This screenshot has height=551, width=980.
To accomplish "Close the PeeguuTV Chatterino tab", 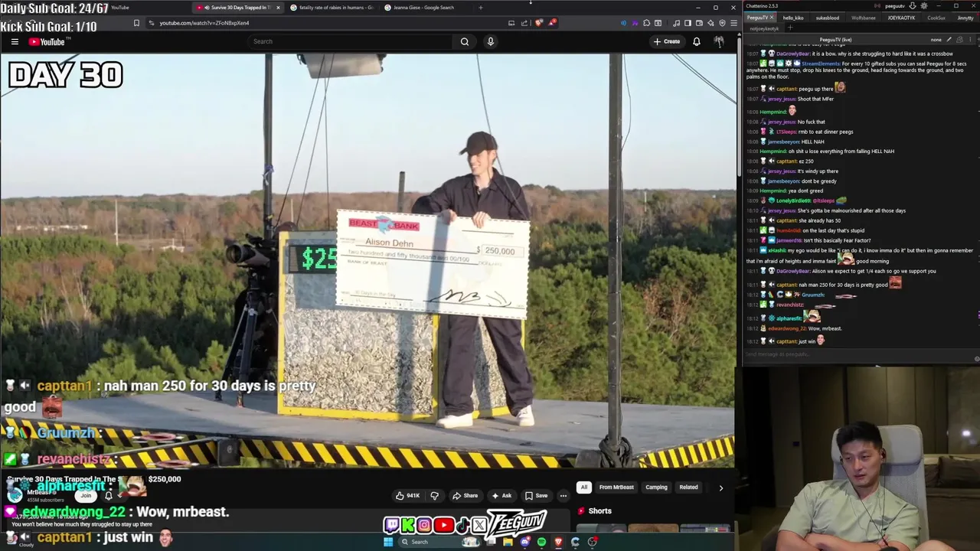I will pyautogui.click(x=772, y=18).
